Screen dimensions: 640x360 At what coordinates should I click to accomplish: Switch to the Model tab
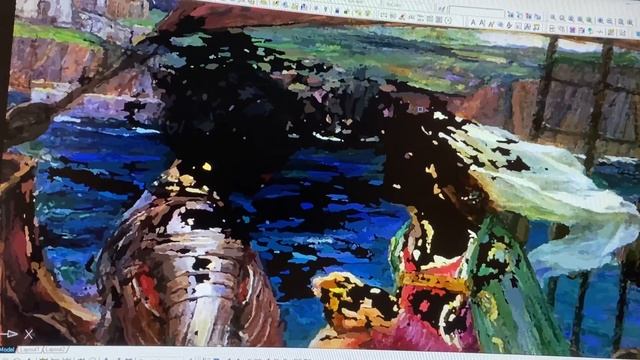click(x=7, y=349)
